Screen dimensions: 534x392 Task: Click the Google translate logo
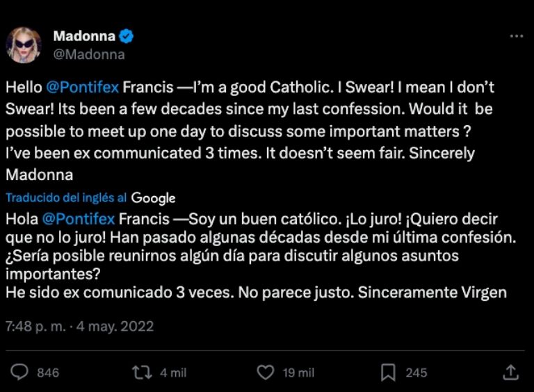coord(153,198)
